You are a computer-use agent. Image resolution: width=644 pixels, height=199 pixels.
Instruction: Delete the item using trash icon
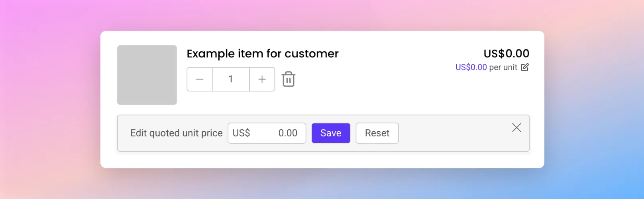click(x=289, y=79)
